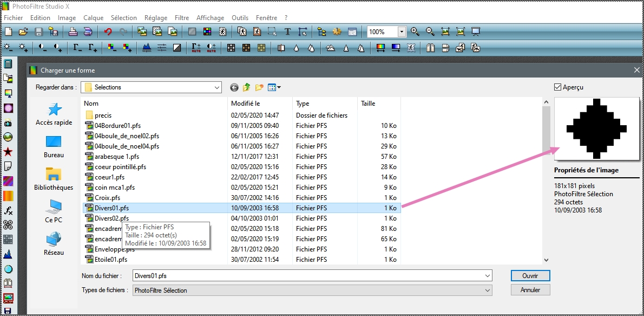
Task: Click the Nom du fichier input field
Action: [312, 276]
